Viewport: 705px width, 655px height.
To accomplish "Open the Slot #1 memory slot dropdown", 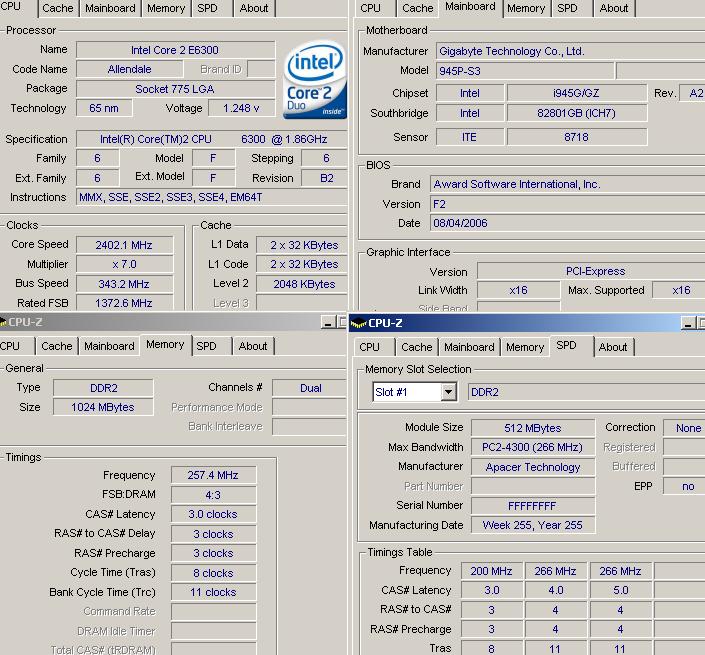I will (x=448, y=392).
